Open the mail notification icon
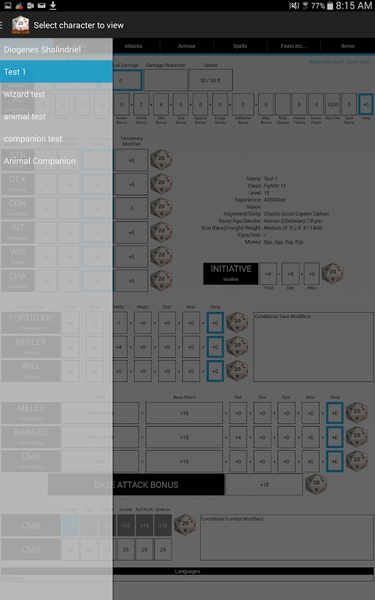This screenshot has height=600, width=375. 42,5
